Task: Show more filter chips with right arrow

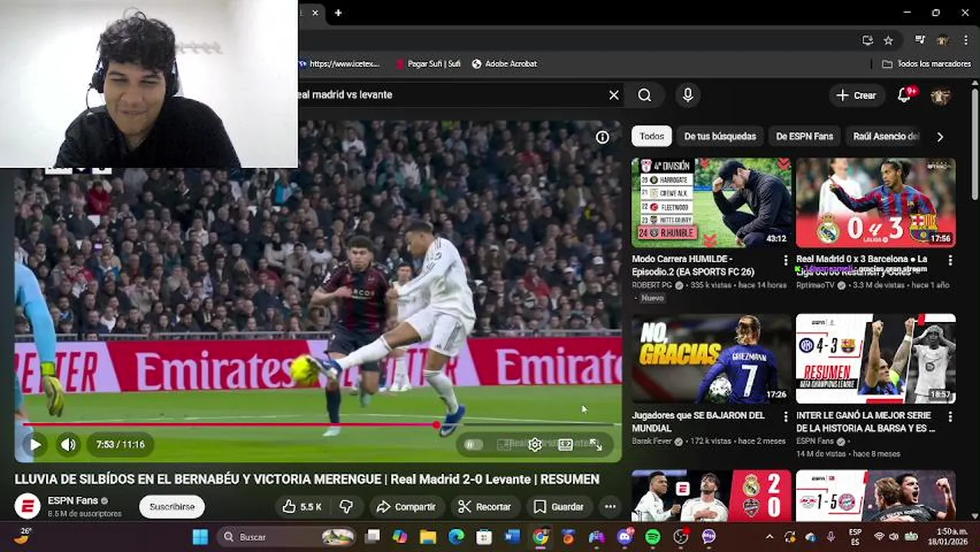Action: tap(940, 136)
